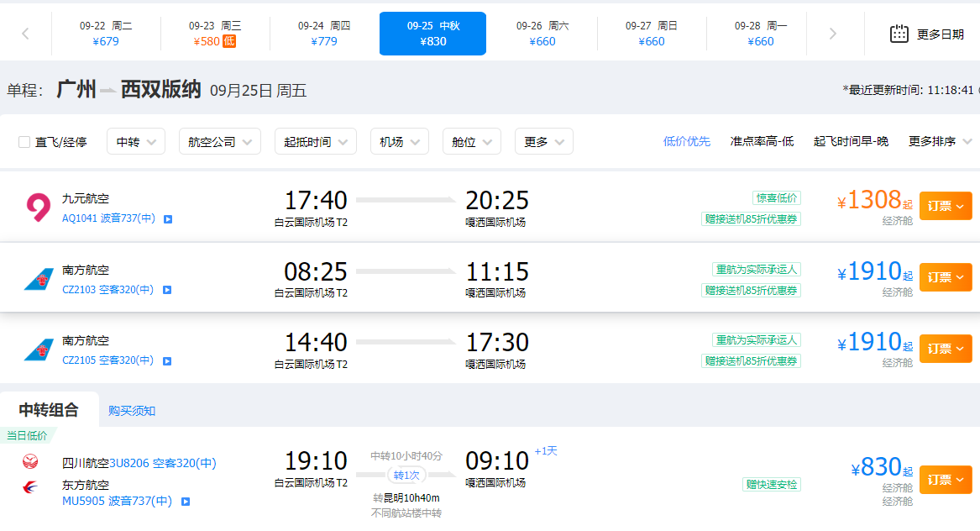The height and width of the screenshot is (531, 980).
Task: Go to previous dates with left arrow
Action: click(x=26, y=34)
